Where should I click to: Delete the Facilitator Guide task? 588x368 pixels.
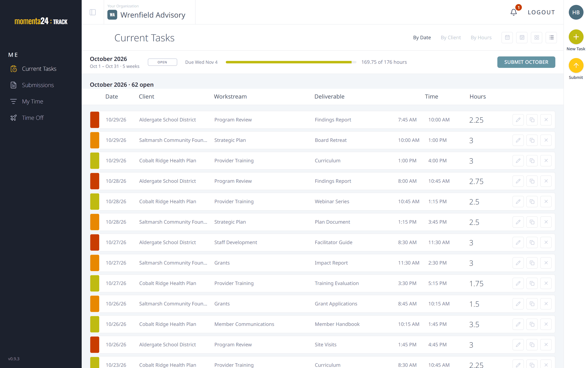pyautogui.click(x=546, y=242)
